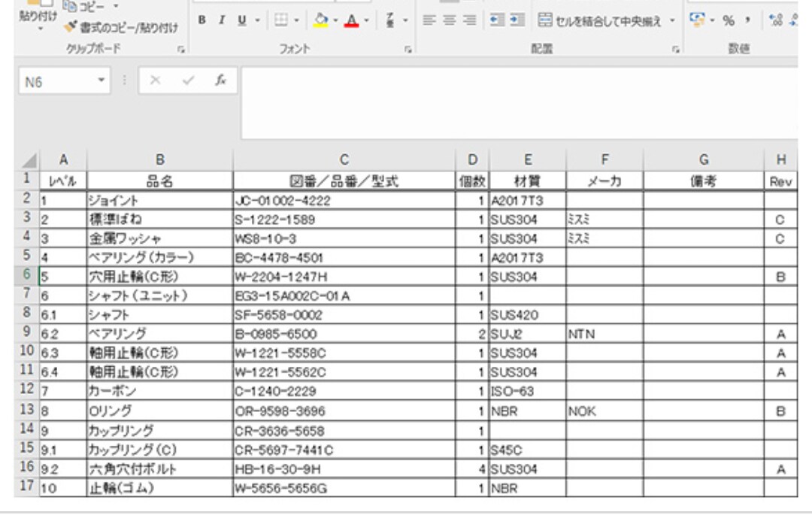Click cell SF-5658-0002
The image size is (812, 527).
click(x=344, y=315)
